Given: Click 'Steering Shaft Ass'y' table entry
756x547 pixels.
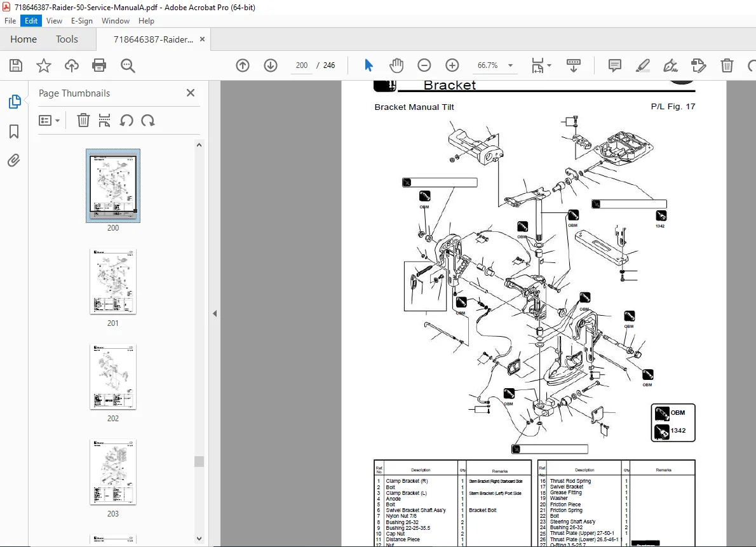Looking at the screenshot, I should tap(572, 522).
